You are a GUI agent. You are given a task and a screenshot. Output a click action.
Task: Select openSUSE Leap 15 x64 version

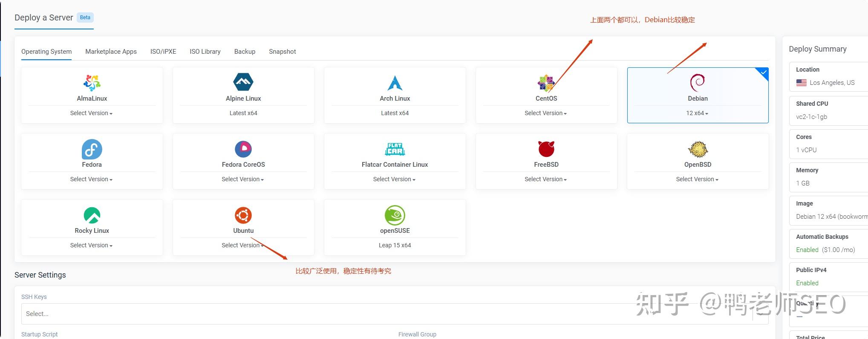click(395, 245)
